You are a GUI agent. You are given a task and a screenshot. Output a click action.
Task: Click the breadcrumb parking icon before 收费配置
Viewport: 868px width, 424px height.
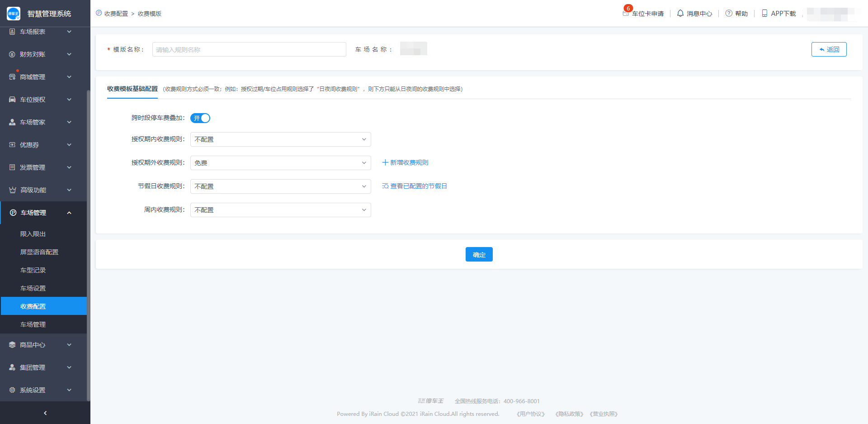(x=99, y=13)
